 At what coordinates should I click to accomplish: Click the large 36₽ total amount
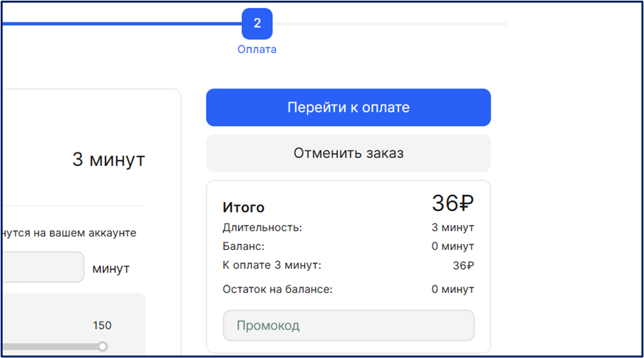(453, 203)
